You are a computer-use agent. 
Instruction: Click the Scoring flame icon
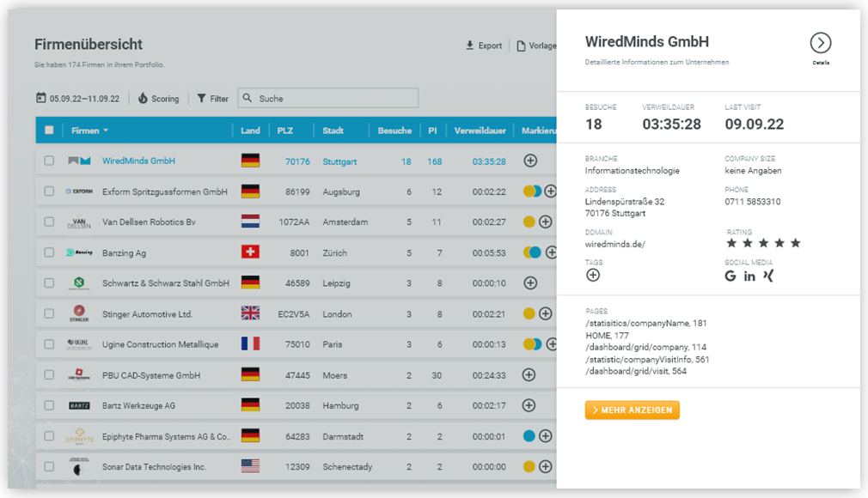[143, 98]
